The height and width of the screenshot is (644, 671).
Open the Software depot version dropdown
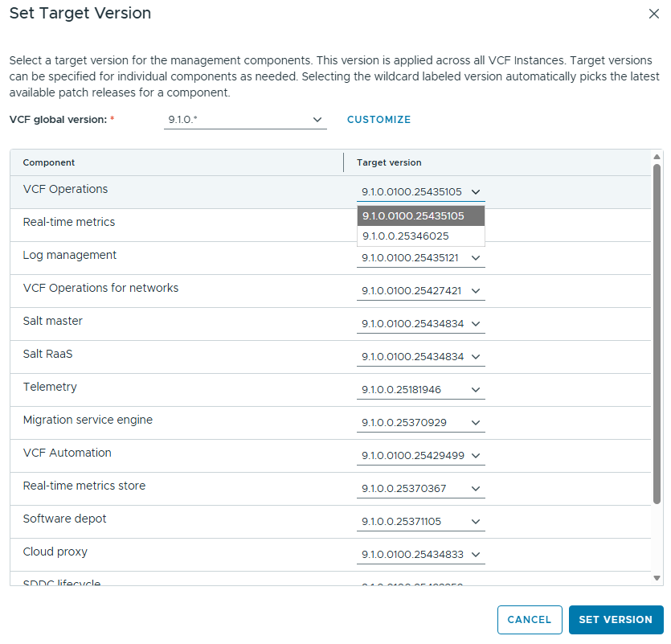420,522
